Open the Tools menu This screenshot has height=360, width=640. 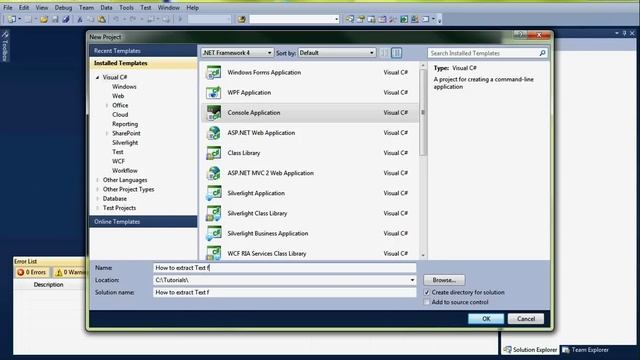(126, 7)
